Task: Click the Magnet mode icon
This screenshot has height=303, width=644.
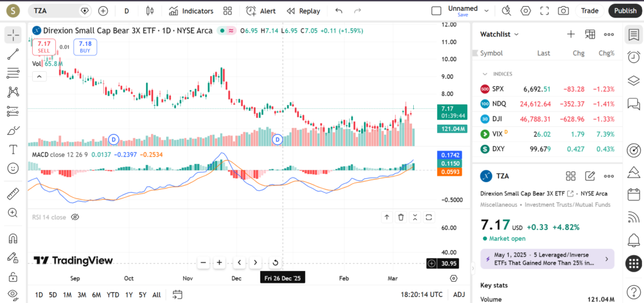Action: (13, 239)
